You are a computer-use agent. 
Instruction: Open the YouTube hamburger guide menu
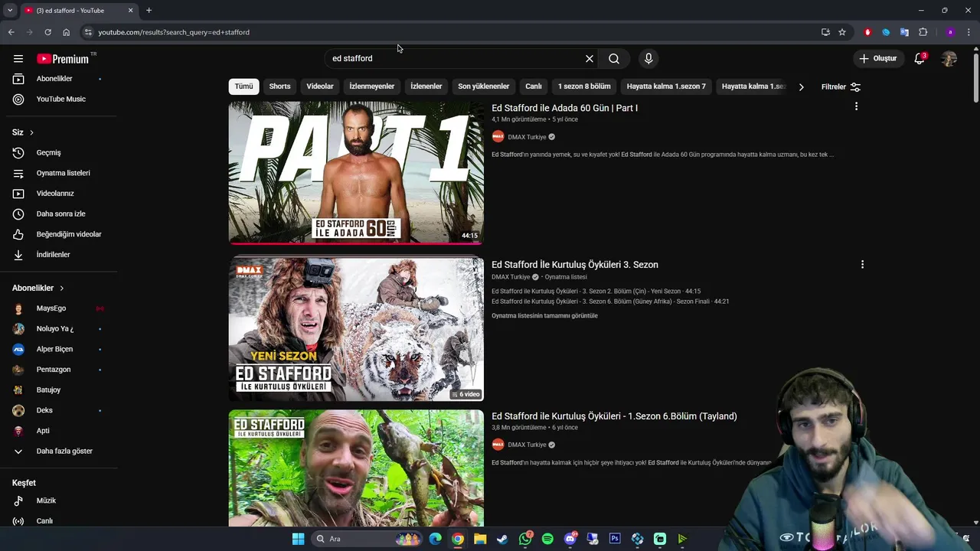18,59
